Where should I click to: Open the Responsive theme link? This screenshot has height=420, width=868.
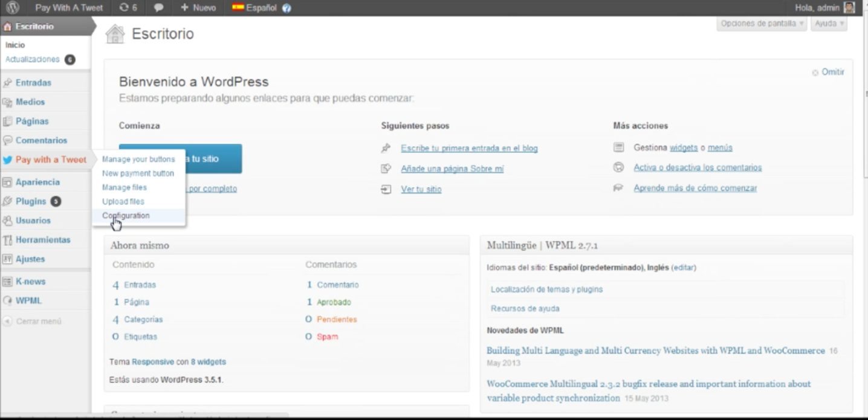153,362
